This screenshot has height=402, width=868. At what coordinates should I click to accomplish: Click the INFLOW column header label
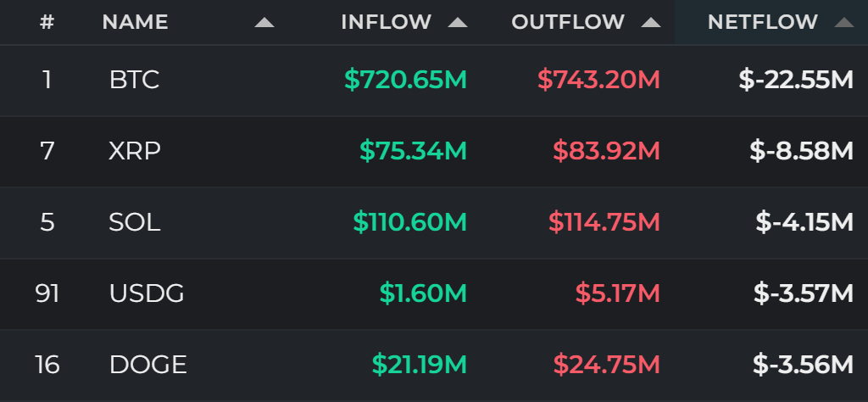387,22
